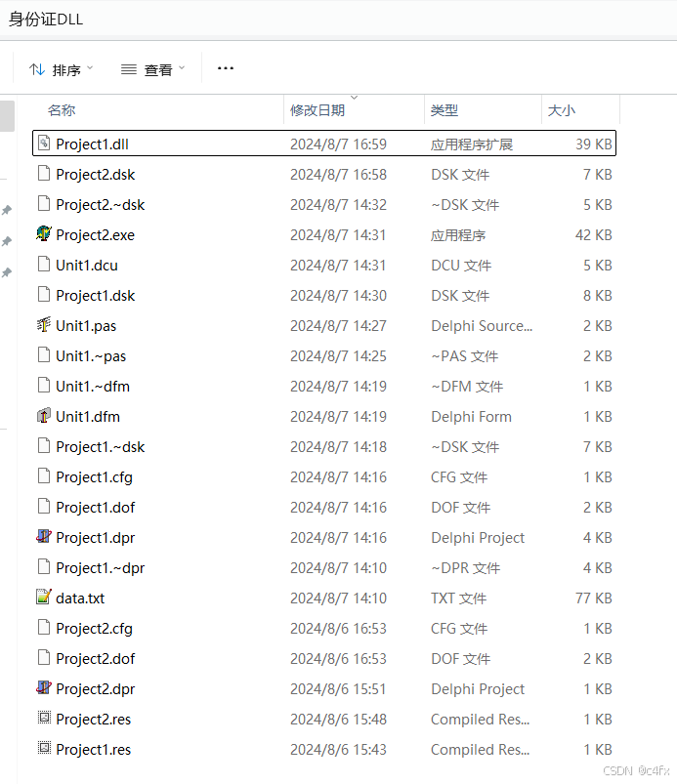Screen dimensions: 677x784
Task: Sort by the 名称 column header
Action: pos(62,110)
